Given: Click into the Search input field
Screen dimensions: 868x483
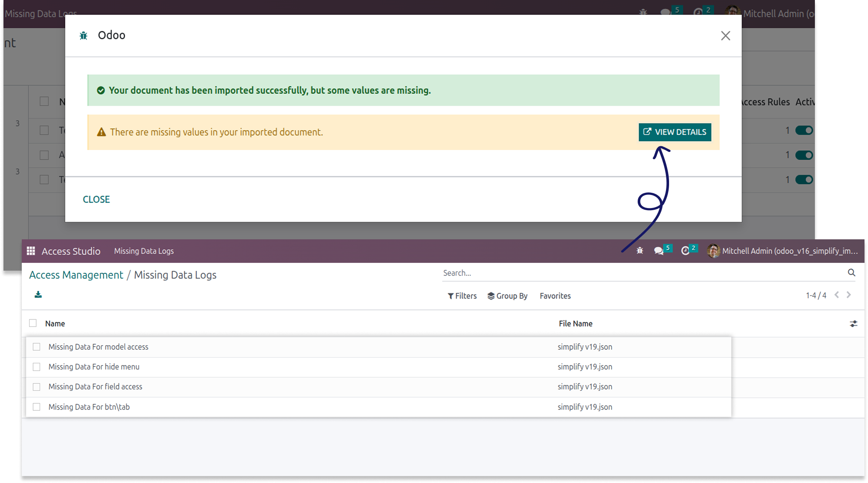Looking at the screenshot, I should click(640, 273).
